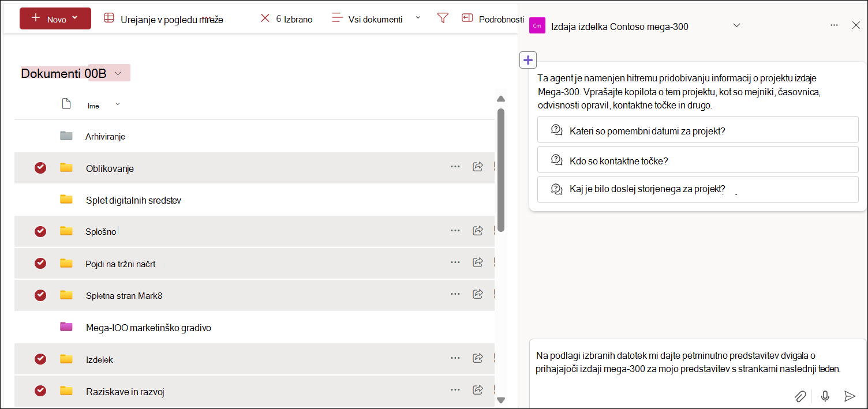The height and width of the screenshot is (409, 868).
Task: Open the Podrobnosti details pane
Action: click(492, 19)
